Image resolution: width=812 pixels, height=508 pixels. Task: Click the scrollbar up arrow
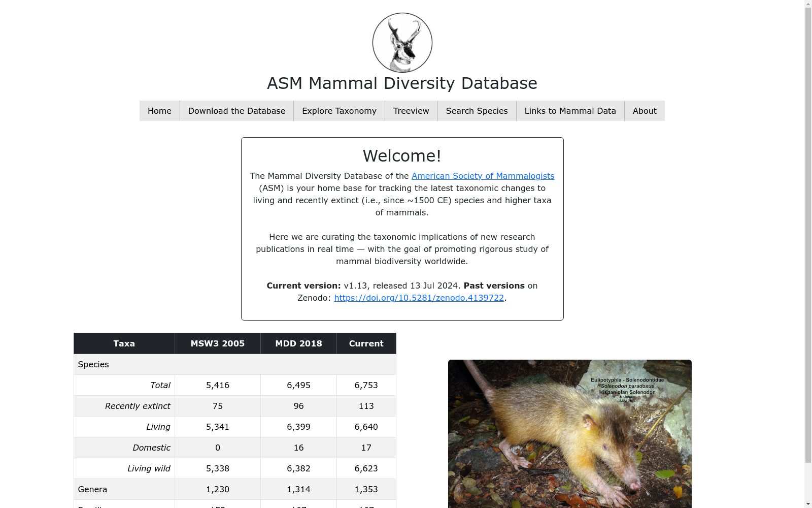808,4
